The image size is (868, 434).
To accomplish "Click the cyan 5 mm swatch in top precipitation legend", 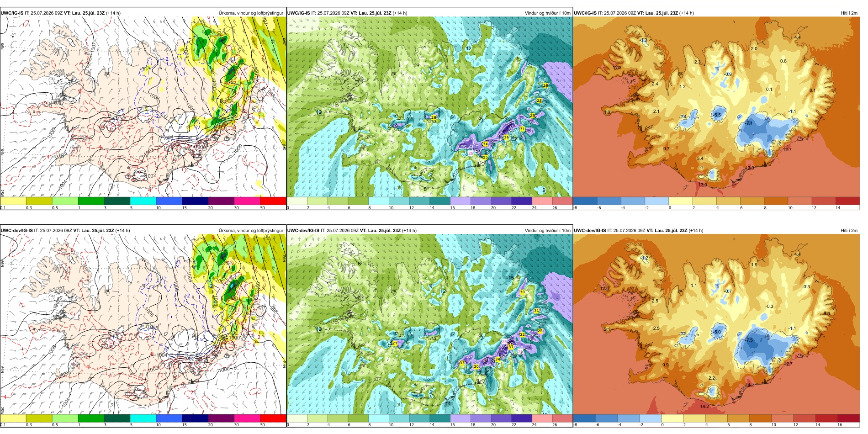I will 143,201.
